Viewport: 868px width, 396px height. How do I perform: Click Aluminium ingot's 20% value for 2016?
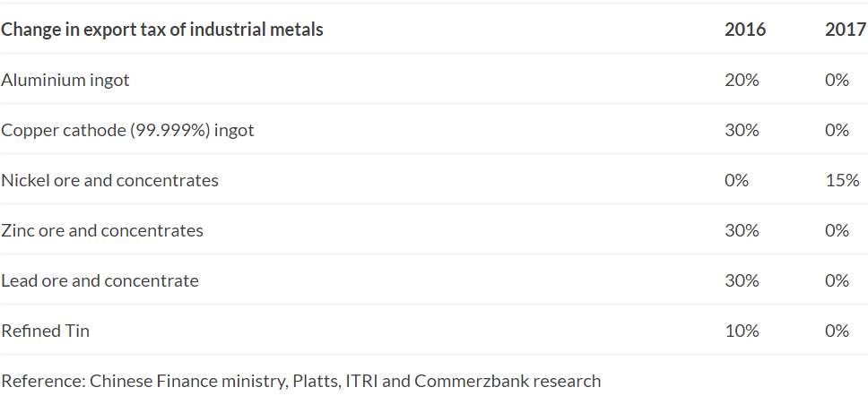pos(742,80)
